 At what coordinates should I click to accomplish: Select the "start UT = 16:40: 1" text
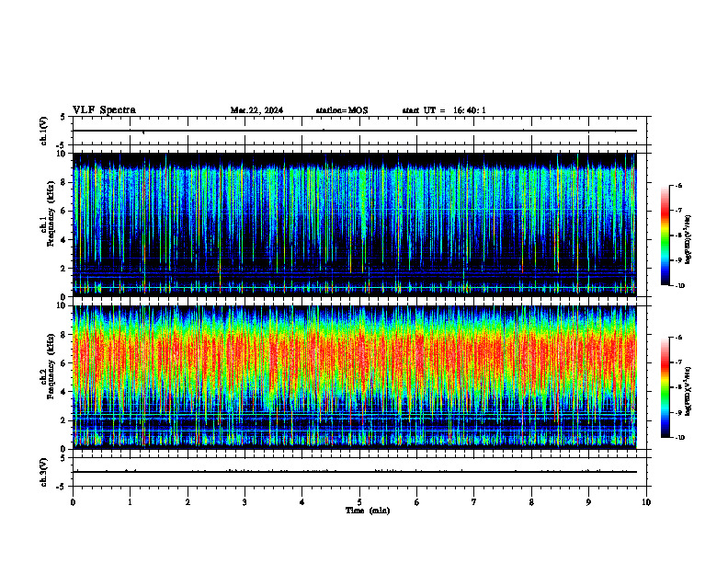(444, 110)
